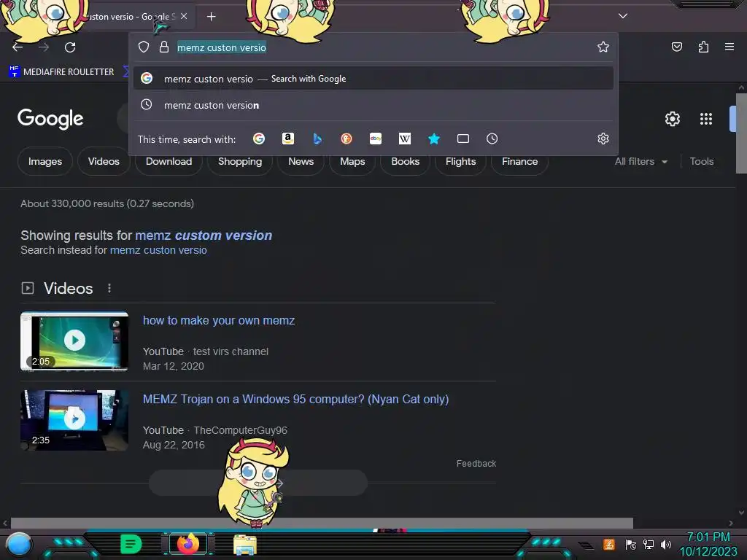The height and width of the screenshot is (560, 747).
Task: Open File Explorer from taskbar
Action: point(245,544)
